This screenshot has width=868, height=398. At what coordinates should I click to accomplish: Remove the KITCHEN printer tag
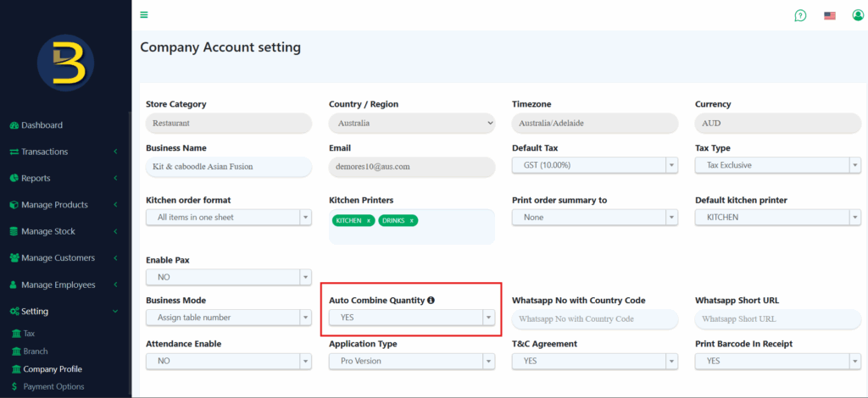pyautogui.click(x=369, y=220)
